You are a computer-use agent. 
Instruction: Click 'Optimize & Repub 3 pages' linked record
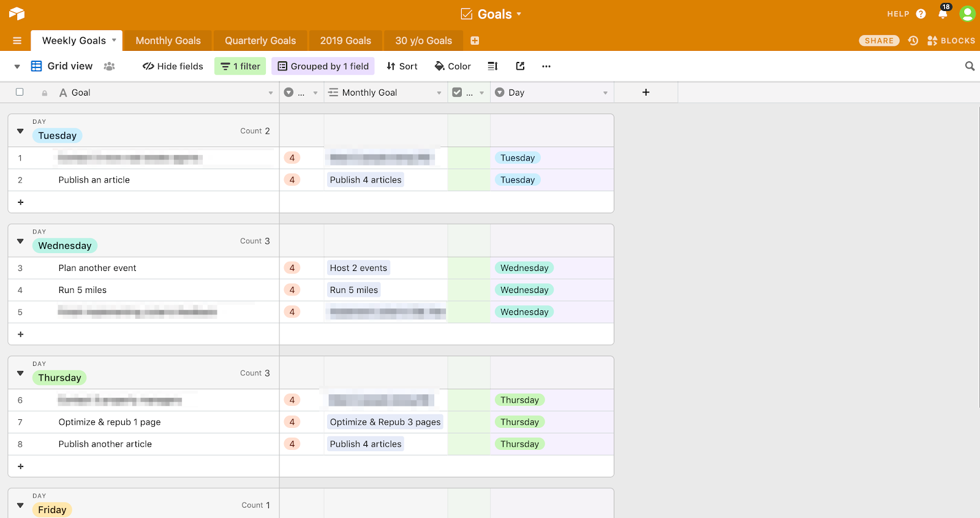point(385,422)
